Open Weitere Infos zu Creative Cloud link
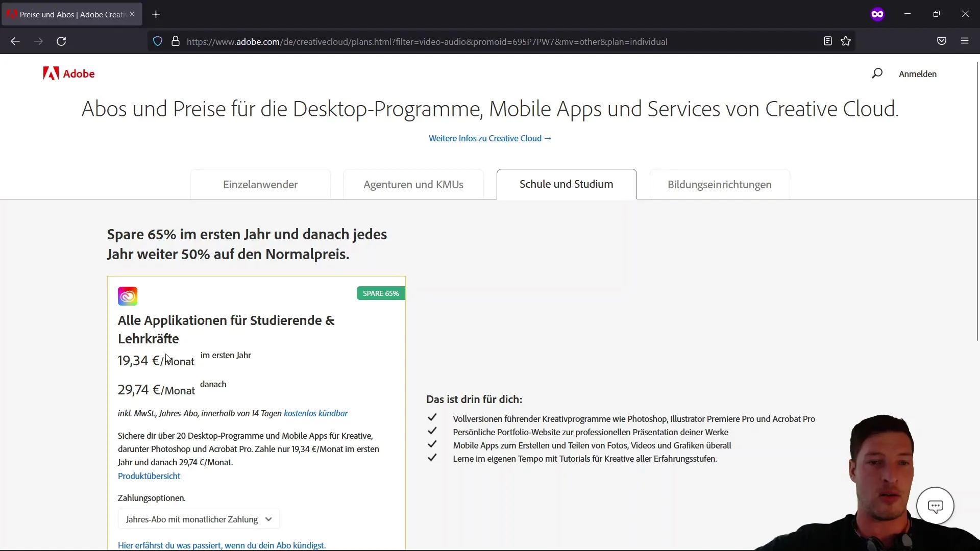The width and height of the screenshot is (980, 551). (x=490, y=138)
